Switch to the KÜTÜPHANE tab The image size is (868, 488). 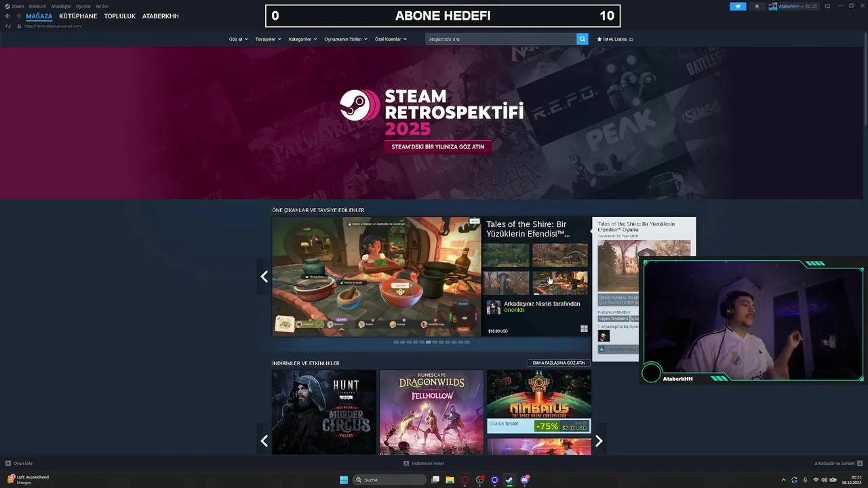78,16
